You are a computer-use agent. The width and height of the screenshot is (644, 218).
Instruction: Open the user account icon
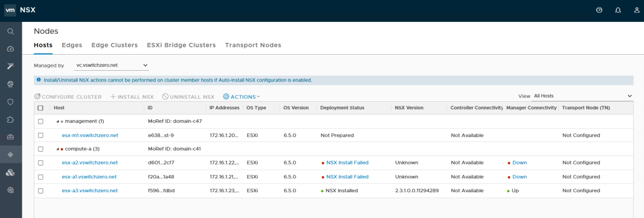point(636,10)
